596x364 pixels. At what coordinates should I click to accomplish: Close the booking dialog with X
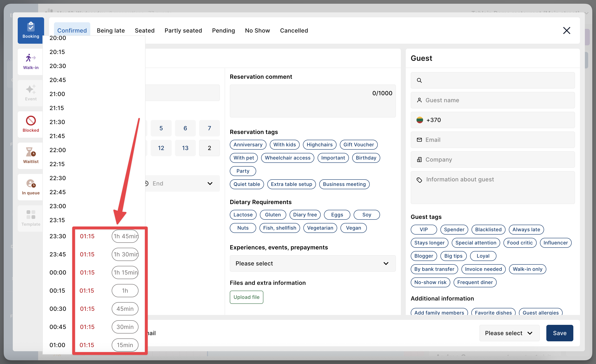tap(566, 31)
